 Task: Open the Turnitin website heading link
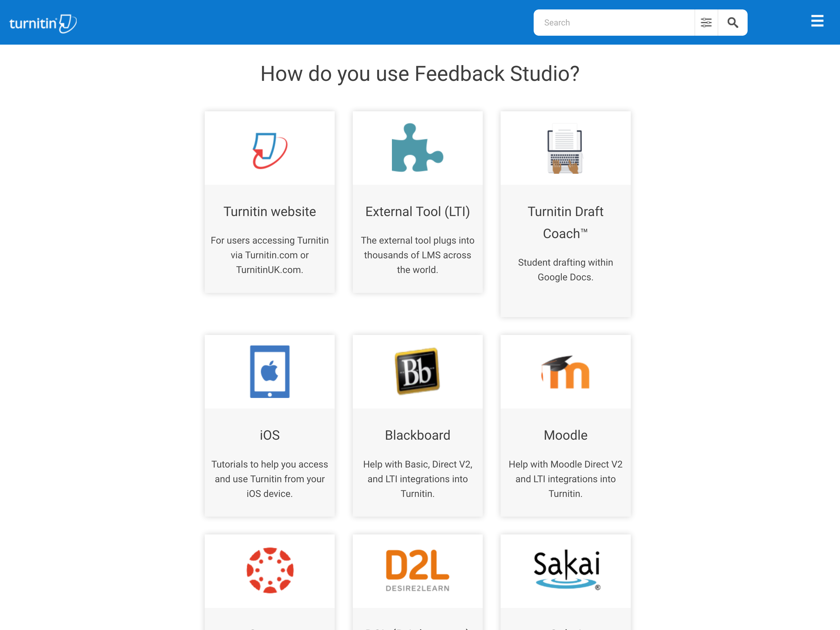coord(270,212)
